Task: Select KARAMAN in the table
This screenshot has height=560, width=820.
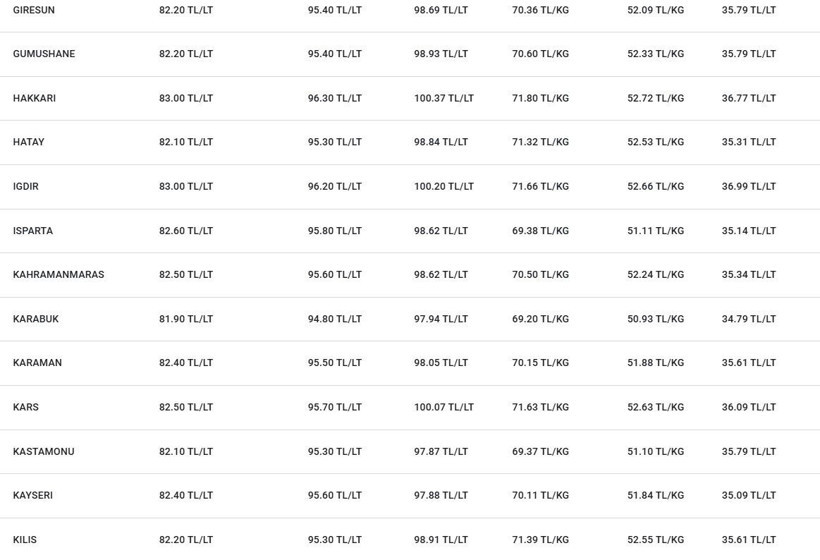Action: (x=37, y=363)
